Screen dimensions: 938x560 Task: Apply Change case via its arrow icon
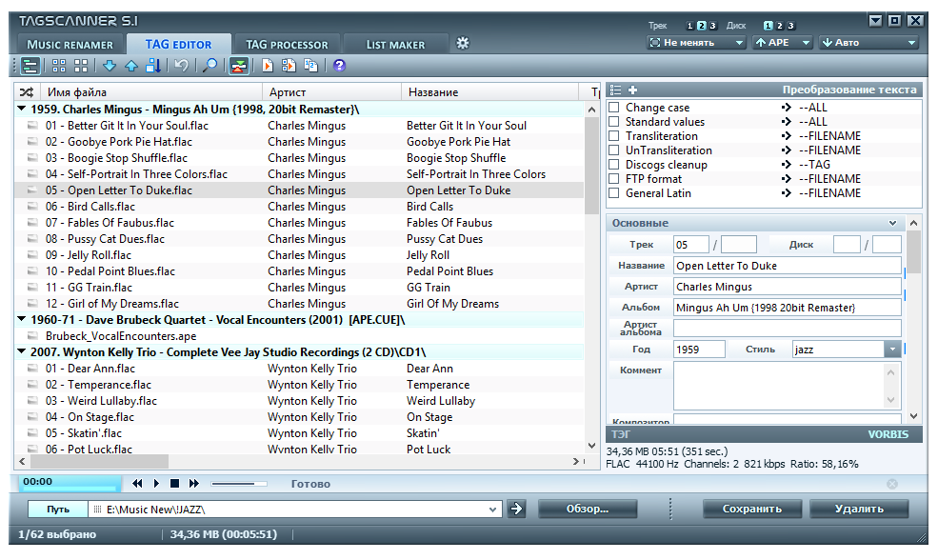pyautogui.click(x=786, y=108)
